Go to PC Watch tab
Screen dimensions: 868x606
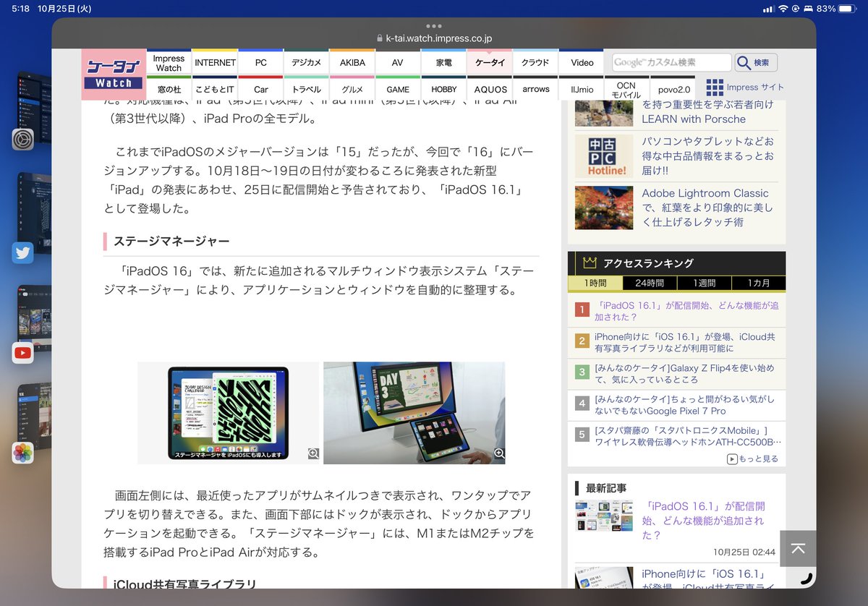tap(261, 62)
